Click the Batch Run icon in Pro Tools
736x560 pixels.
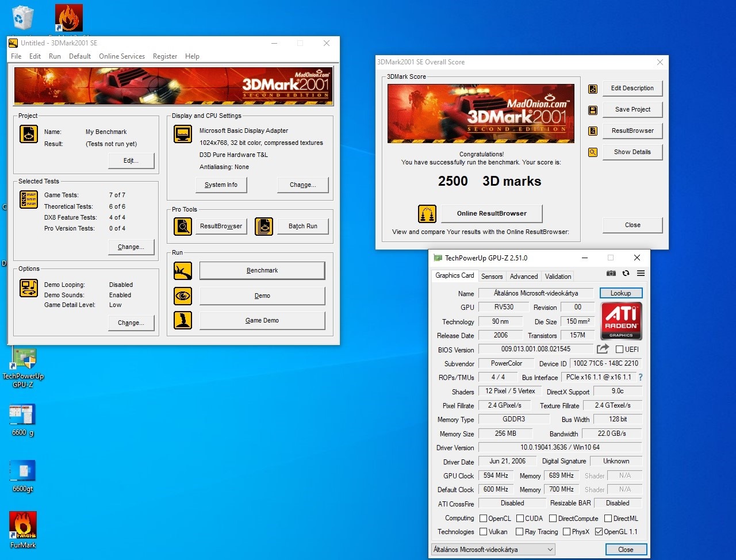point(264,227)
